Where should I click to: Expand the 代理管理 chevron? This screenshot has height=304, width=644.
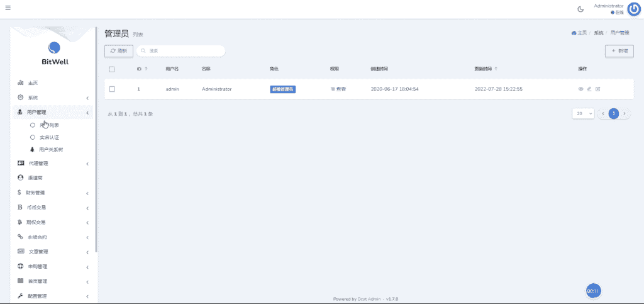[x=87, y=164]
